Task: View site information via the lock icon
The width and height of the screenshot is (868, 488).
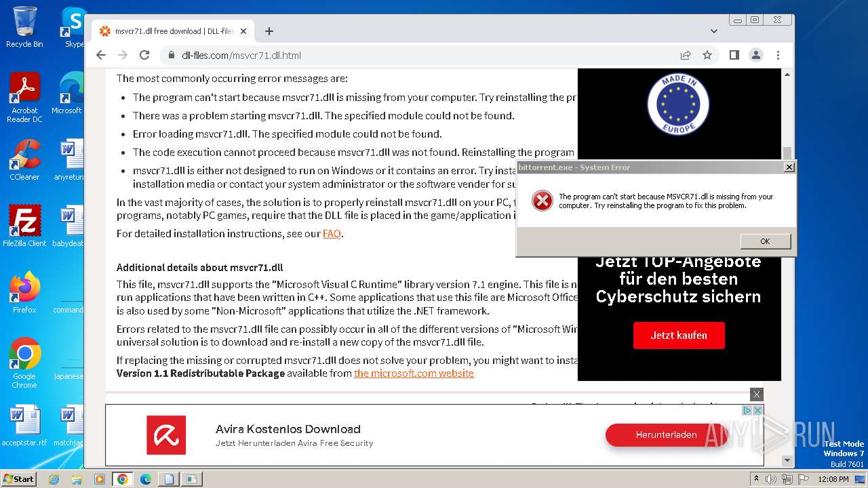Action: click(x=172, y=55)
